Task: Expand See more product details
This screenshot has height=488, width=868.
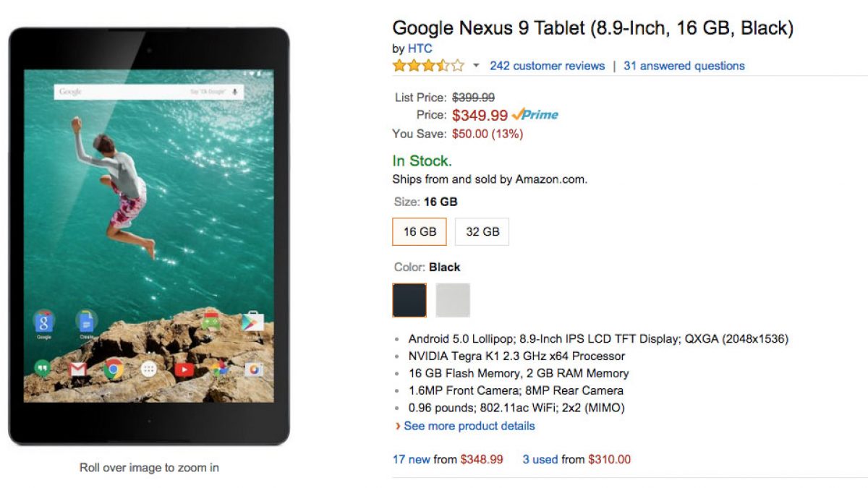Action: coord(469,426)
